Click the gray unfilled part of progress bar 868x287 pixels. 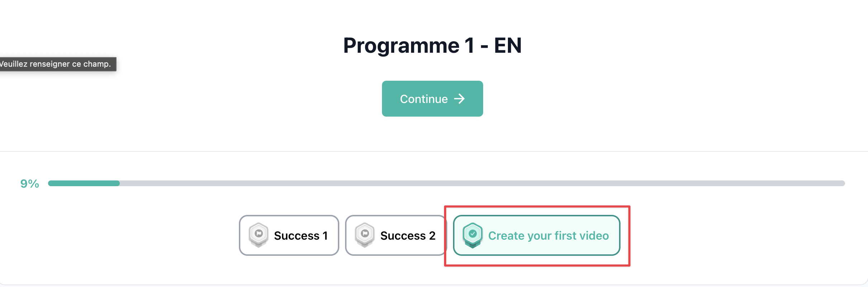pos(482,183)
